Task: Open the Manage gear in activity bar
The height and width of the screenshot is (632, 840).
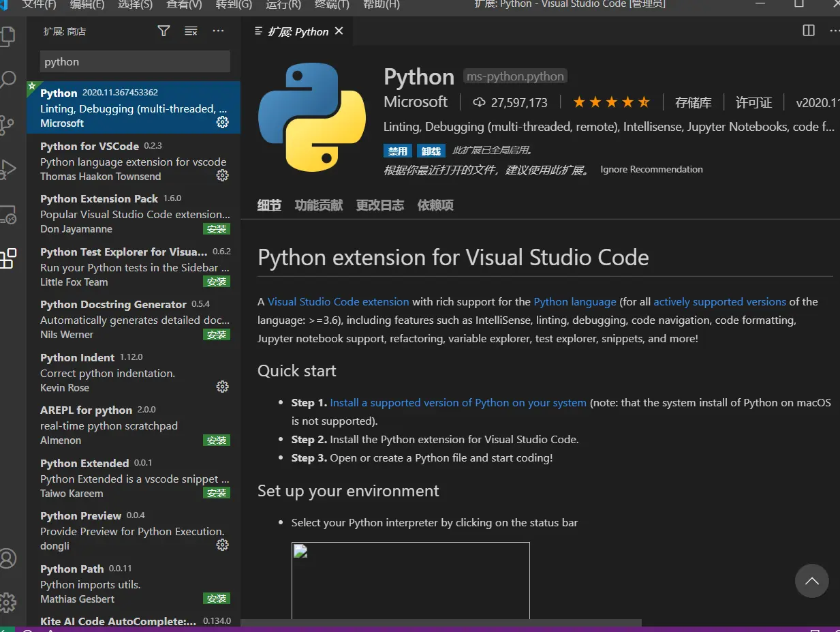Action: (7, 602)
